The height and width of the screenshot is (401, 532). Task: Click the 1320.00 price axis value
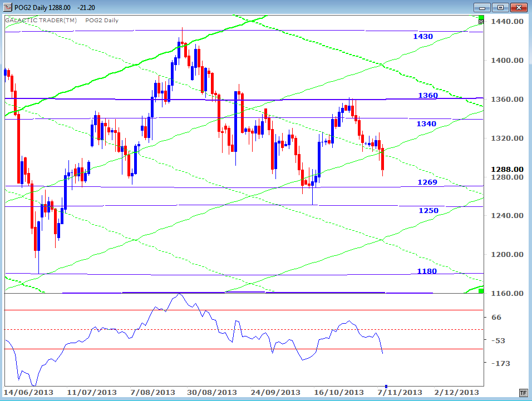click(x=507, y=138)
